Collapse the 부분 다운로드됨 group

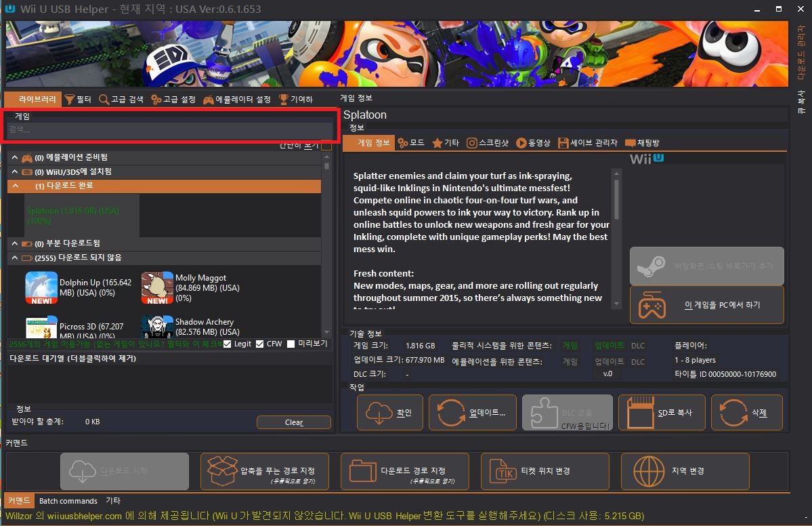(x=14, y=243)
